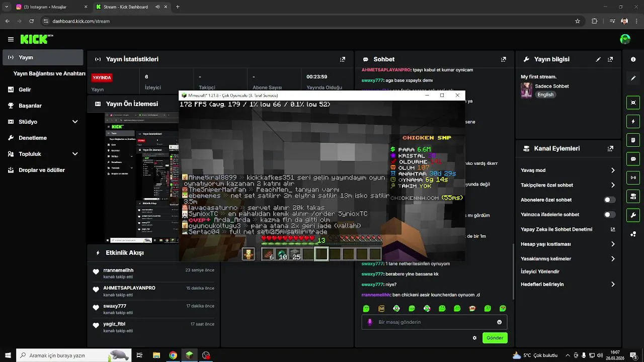
Task: Open Droplar ve ödüller in sidebar
Action: pyautogui.click(x=42, y=170)
